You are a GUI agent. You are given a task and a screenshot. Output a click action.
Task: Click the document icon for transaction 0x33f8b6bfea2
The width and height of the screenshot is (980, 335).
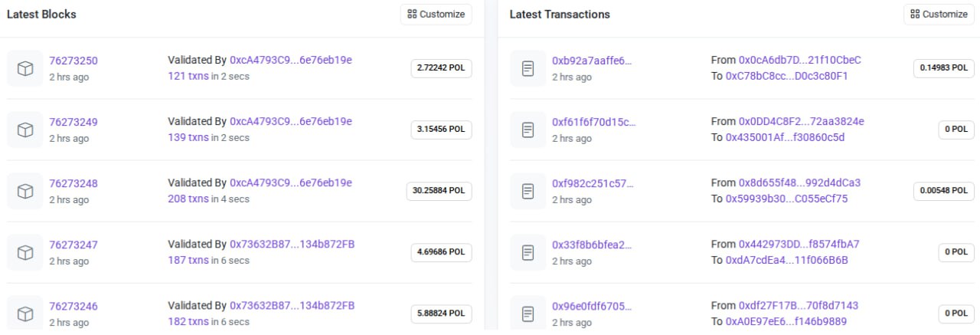pos(528,252)
